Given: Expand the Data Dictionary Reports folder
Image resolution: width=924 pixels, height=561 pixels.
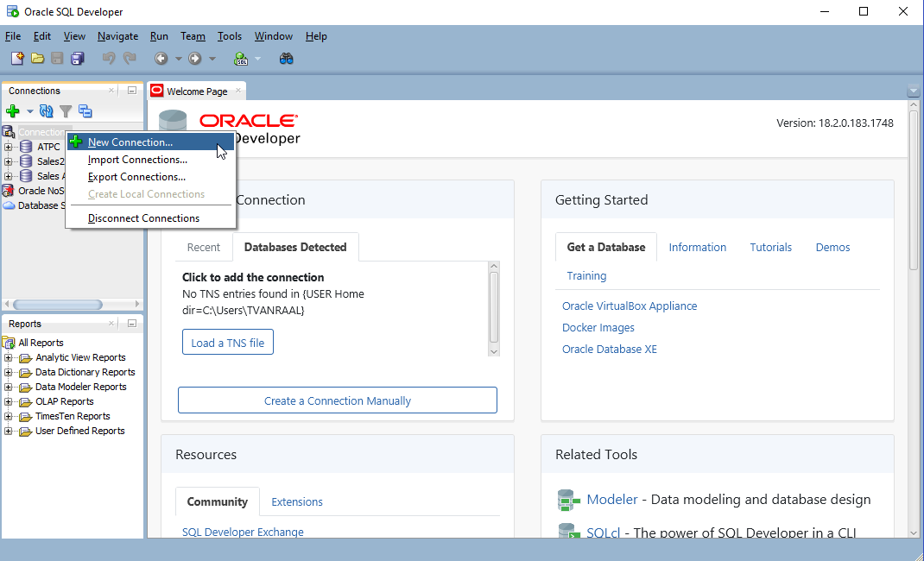Looking at the screenshot, I should click(x=9, y=372).
